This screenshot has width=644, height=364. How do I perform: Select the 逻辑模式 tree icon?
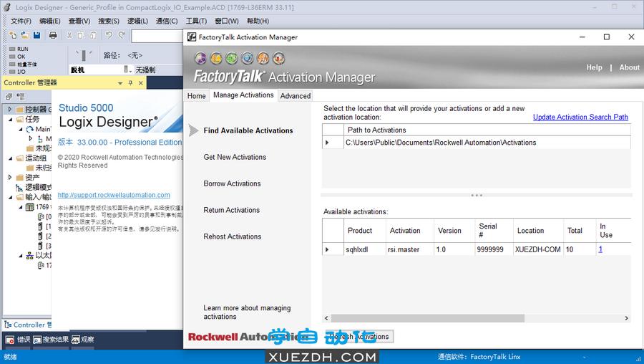click(x=19, y=188)
